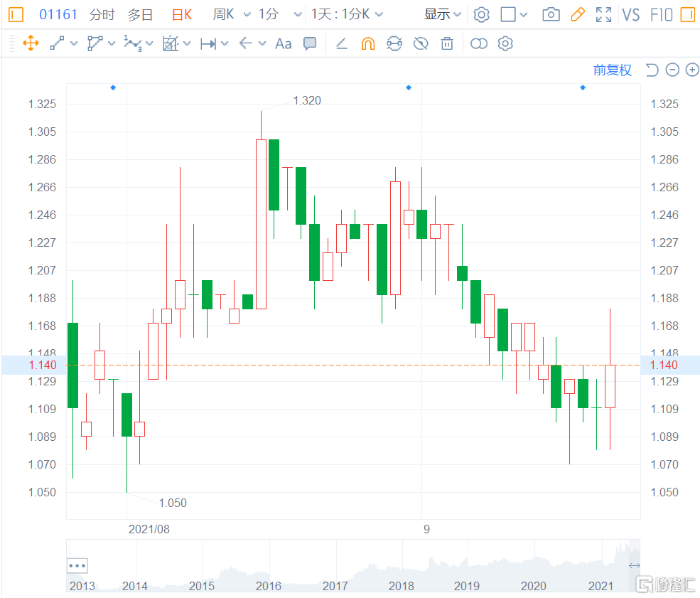
Task: Click the layout square icon
Action: 508,15
